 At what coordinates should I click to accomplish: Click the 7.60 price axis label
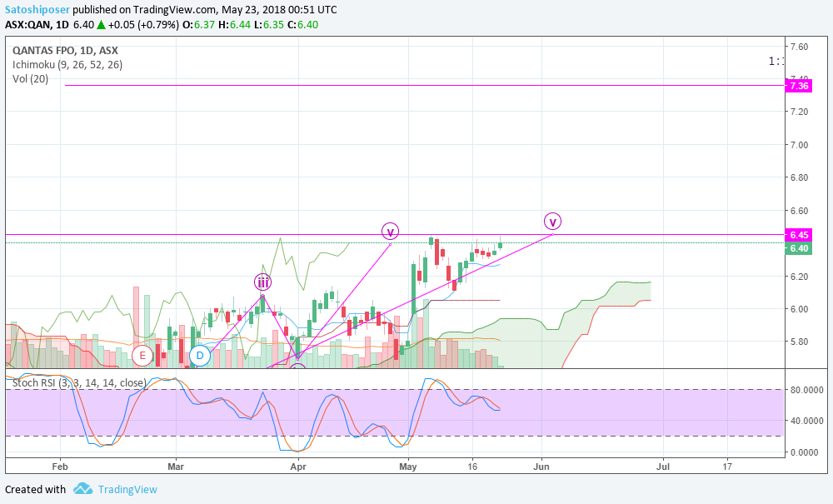point(799,47)
